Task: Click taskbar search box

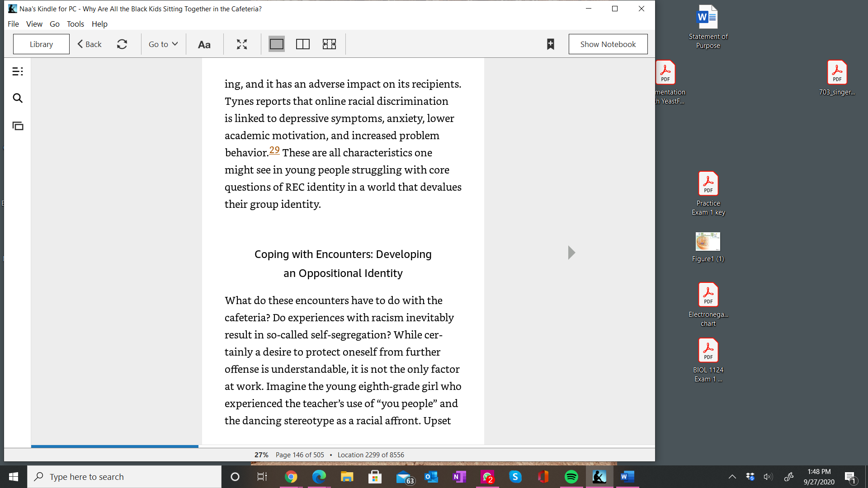Action: (x=124, y=477)
